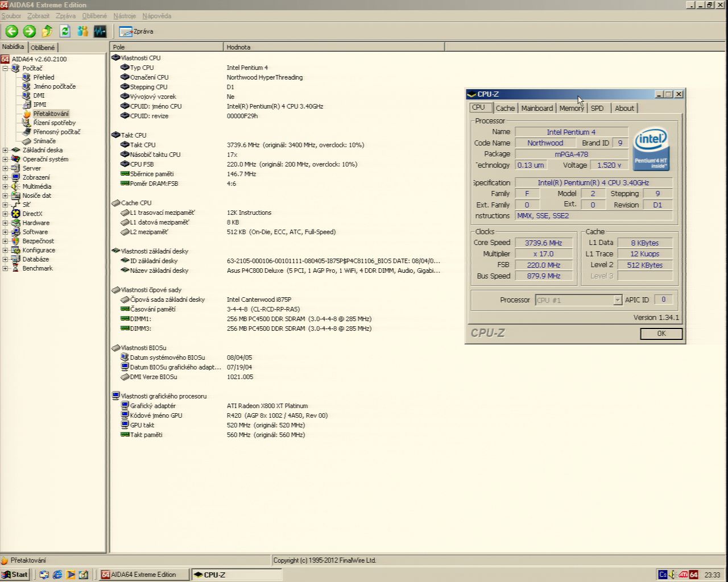Screen dimensions: 728x582
Task: Select the Přetaktování flame icon in tree
Action: (26, 114)
